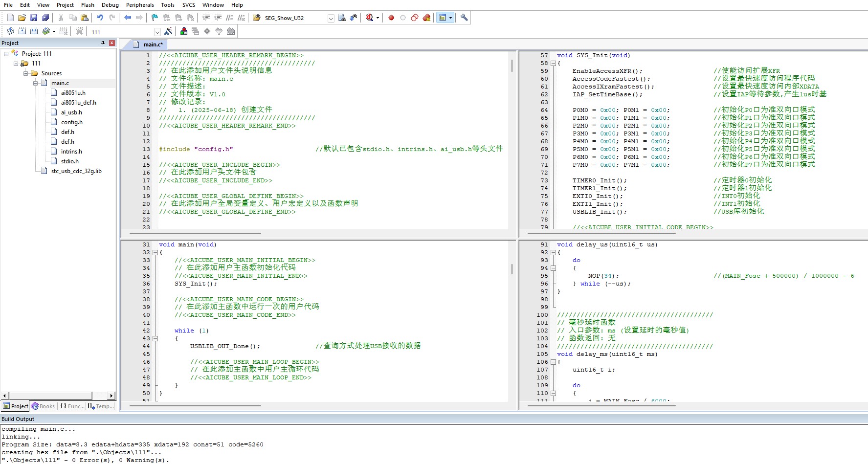Select config.h in the project tree
This screenshot has height=464, width=868.
[x=71, y=122]
